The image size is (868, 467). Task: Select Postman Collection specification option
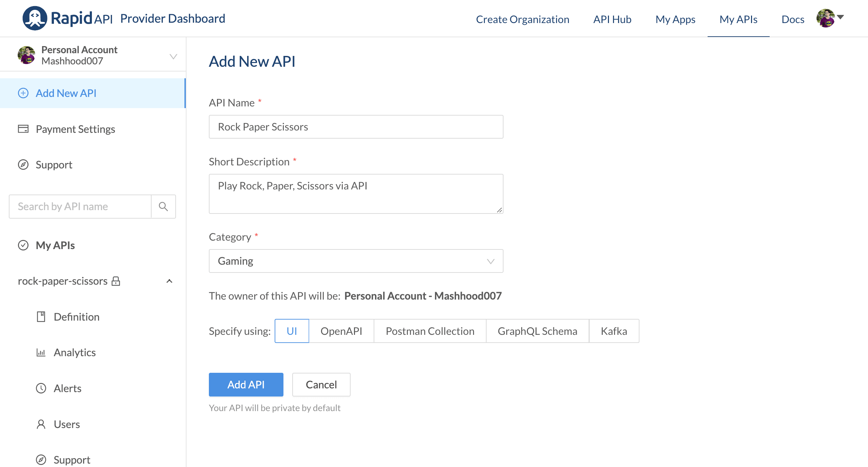(x=430, y=331)
